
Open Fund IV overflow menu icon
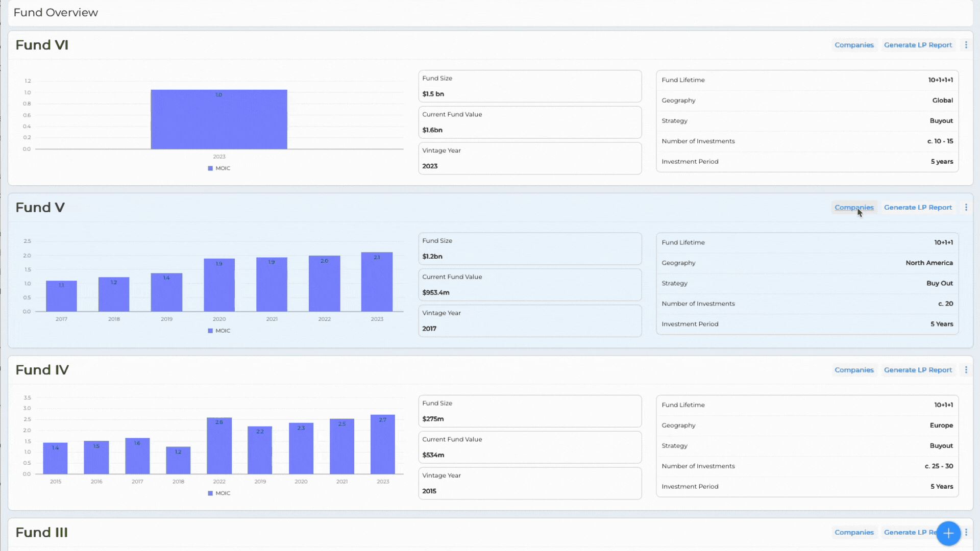[x=966, y=369]
